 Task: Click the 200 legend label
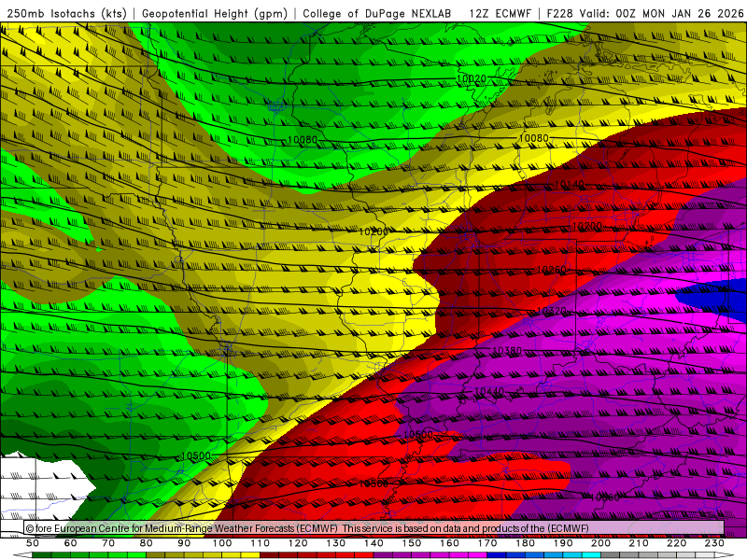point(600,543)
